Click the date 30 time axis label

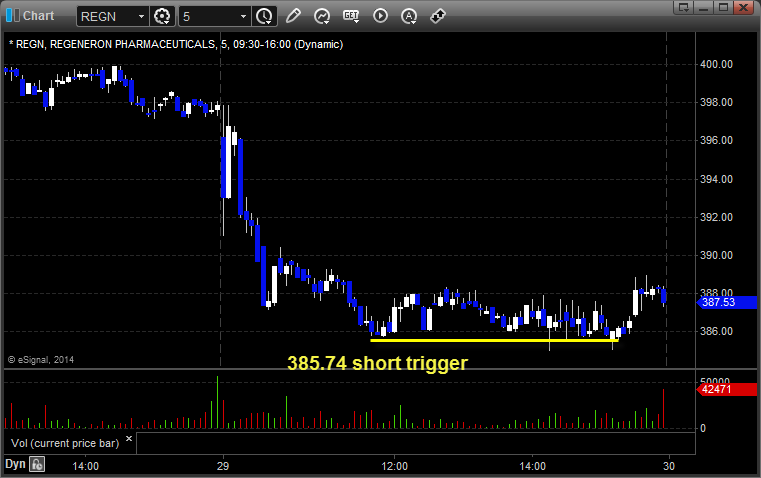point(669,466)
